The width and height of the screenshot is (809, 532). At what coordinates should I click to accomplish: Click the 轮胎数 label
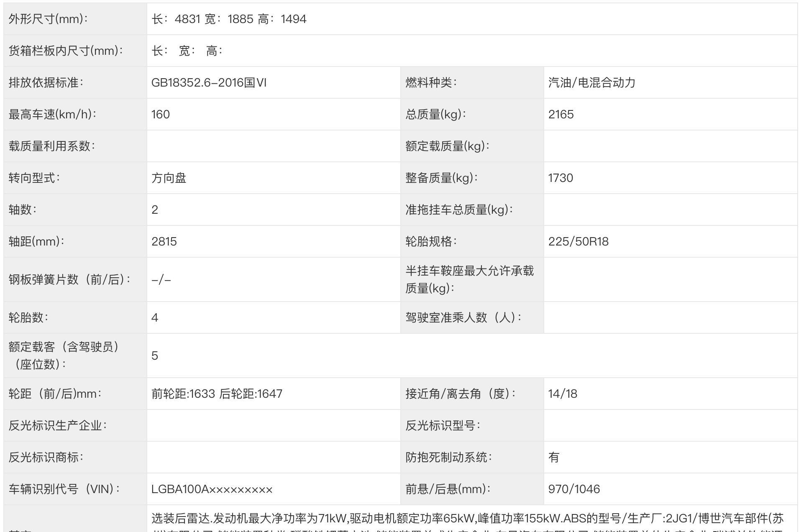pyautogui.click(x=28, y=318)
